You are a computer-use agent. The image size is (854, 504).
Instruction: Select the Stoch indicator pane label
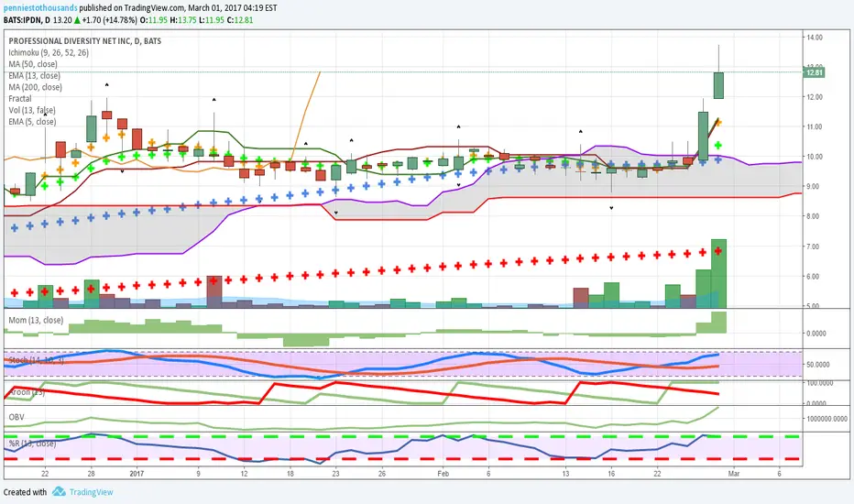pos(36,360)
